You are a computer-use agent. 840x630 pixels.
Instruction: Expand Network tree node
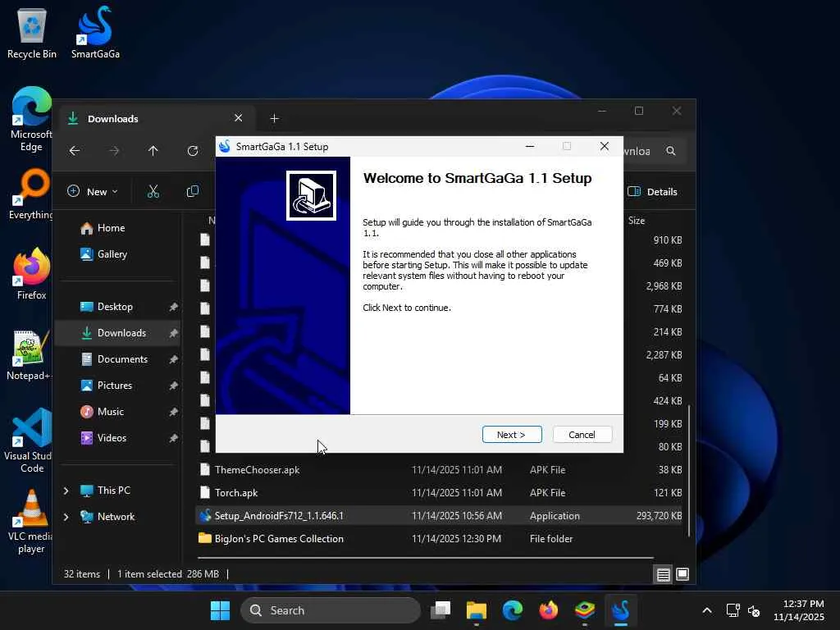tap(66, 517)
